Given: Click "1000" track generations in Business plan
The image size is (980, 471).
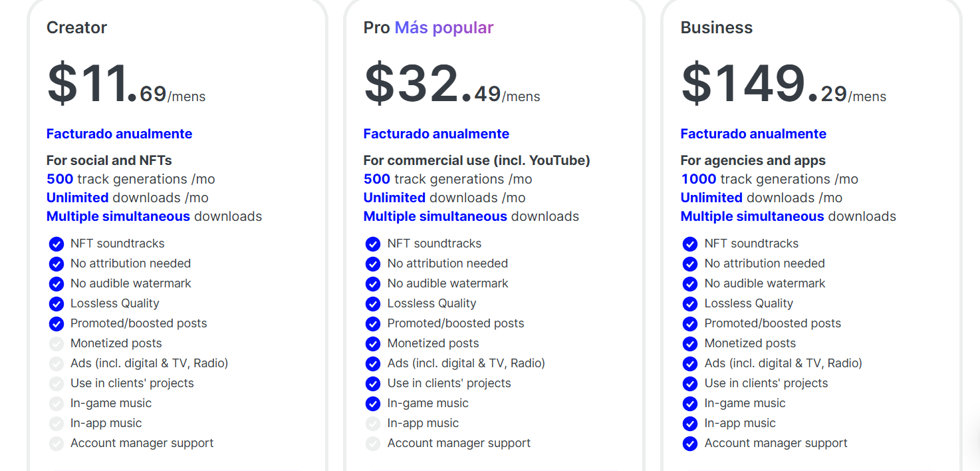Looking at the screenshot, I should click(698, 179).
